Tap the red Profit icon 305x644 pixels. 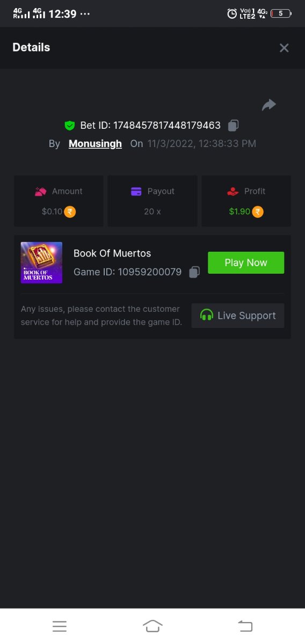click(x=233, y=191)
